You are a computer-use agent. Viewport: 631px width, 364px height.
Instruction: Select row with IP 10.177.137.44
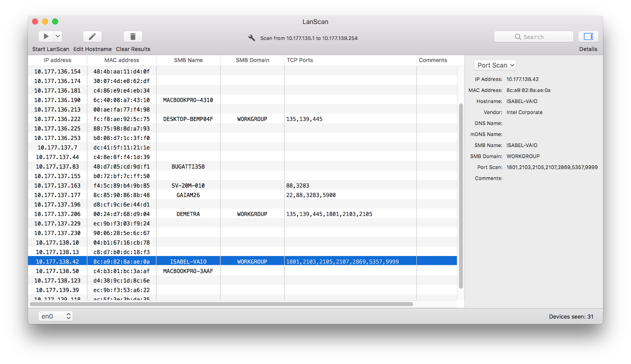pyautogui.click(x=243, y=157)
